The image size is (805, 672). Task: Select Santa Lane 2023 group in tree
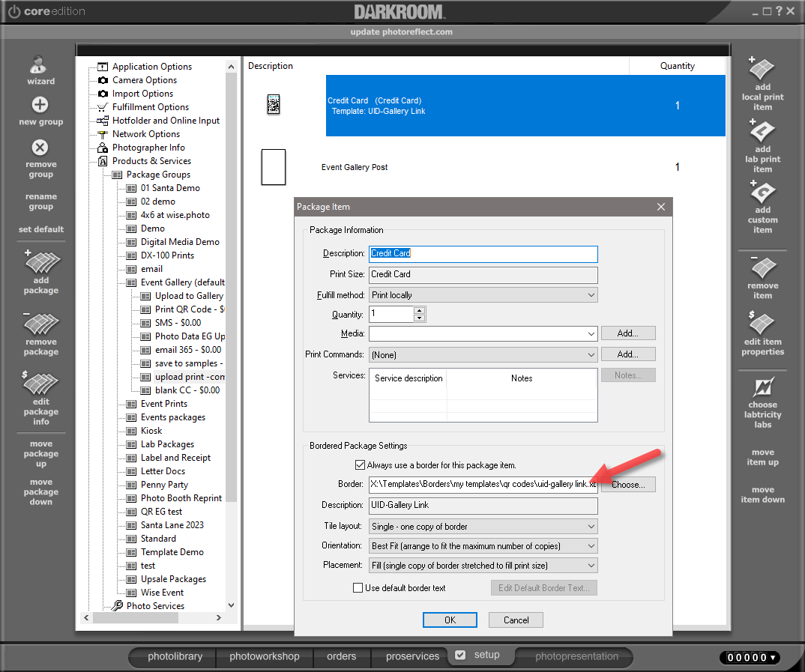point(172,524)
